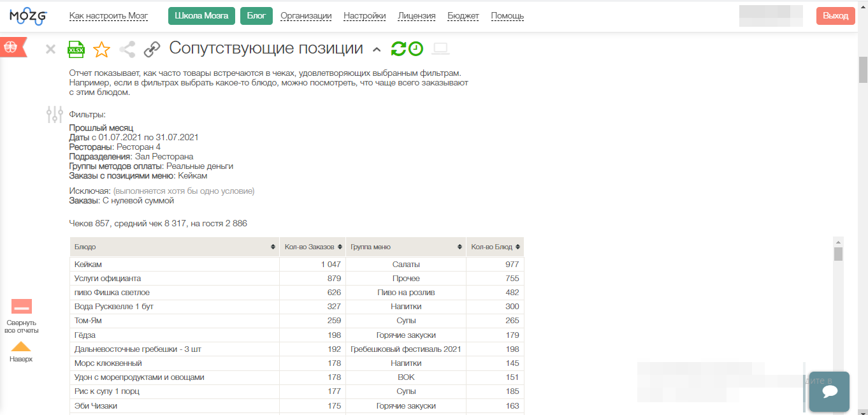868x415 pixels.
Task: Click the MOZG logo icon
Action: coord(27,16)
